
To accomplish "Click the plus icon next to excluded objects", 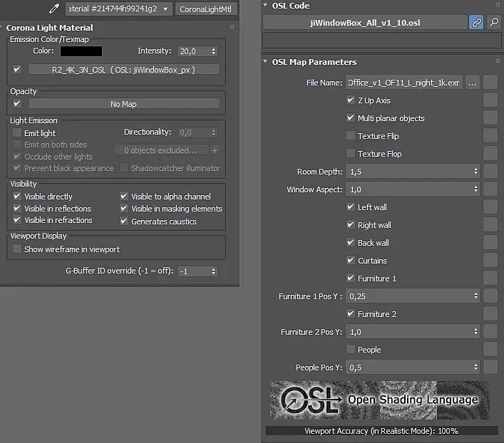I will 215,150.
